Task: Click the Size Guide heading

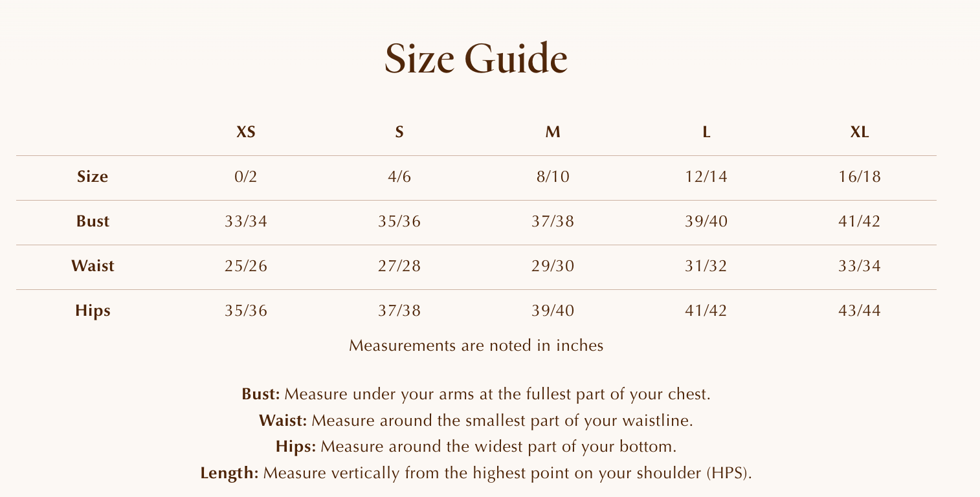Action: coord(476,59)
